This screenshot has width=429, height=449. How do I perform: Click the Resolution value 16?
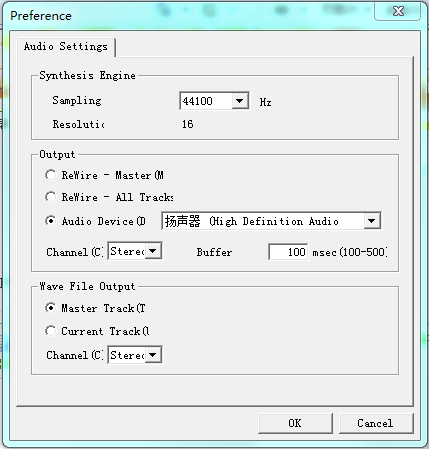point(188,124)
